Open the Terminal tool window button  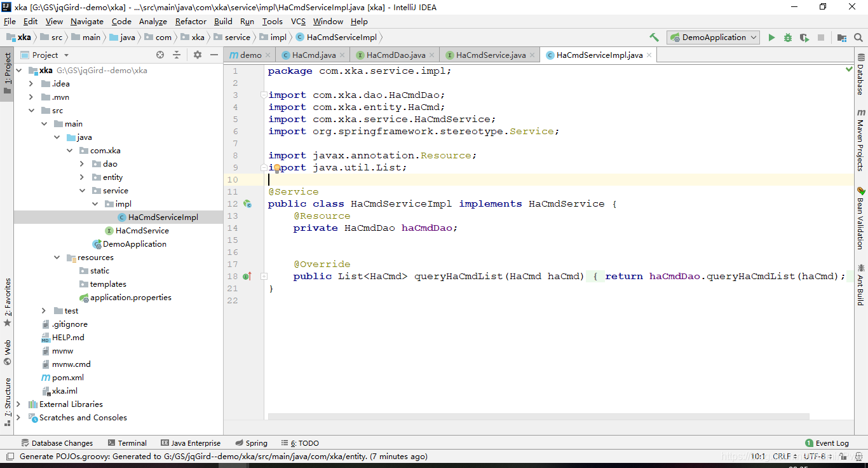[127, 443]
